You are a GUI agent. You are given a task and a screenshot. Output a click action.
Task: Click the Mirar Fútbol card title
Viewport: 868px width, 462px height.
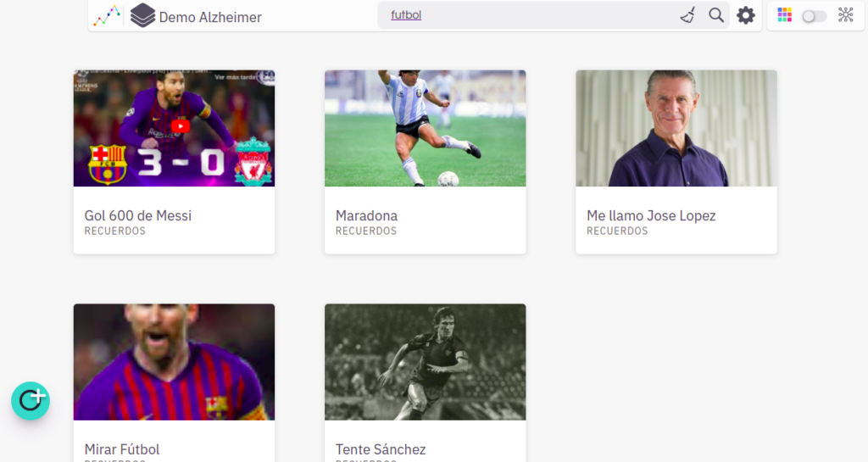click(x=122, y=449)
